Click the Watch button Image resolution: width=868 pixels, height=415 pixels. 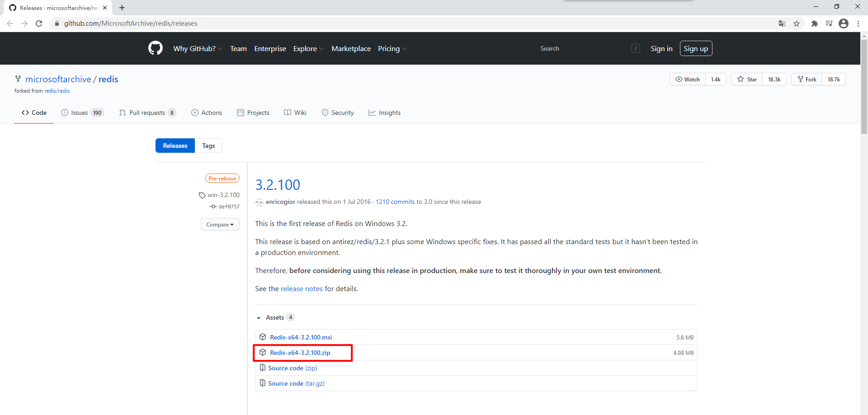(688, 79)
